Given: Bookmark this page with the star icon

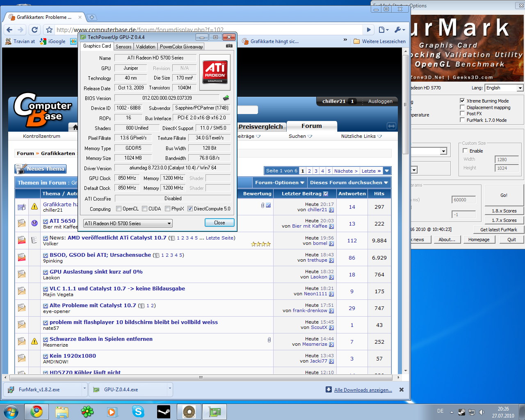Looking at the screenshot, I should coord(49,30).
